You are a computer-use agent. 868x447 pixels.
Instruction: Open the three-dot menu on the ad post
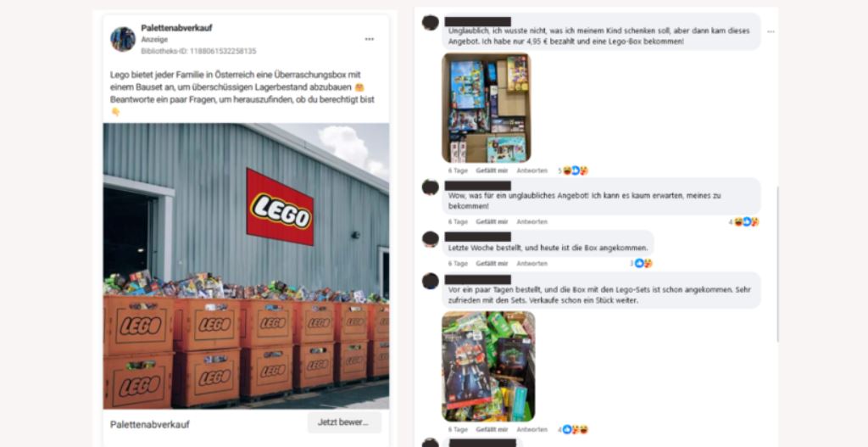[370, 39]
